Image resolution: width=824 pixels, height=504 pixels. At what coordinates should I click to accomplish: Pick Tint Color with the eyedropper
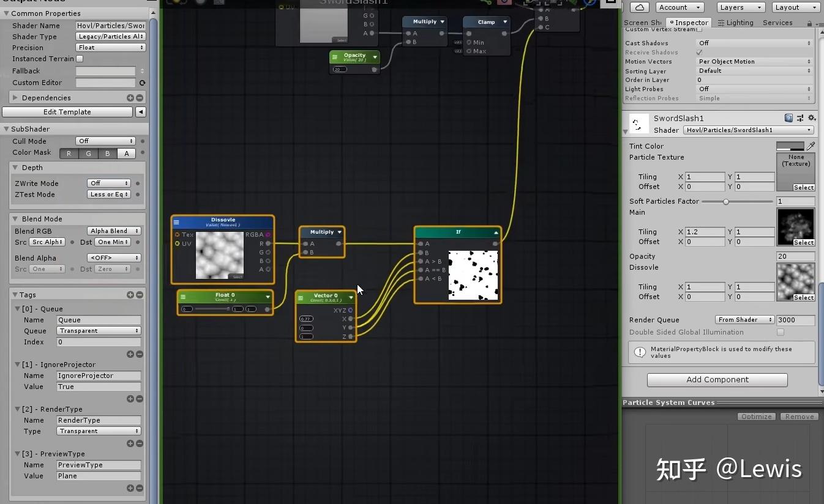click(x=811, y=146)
